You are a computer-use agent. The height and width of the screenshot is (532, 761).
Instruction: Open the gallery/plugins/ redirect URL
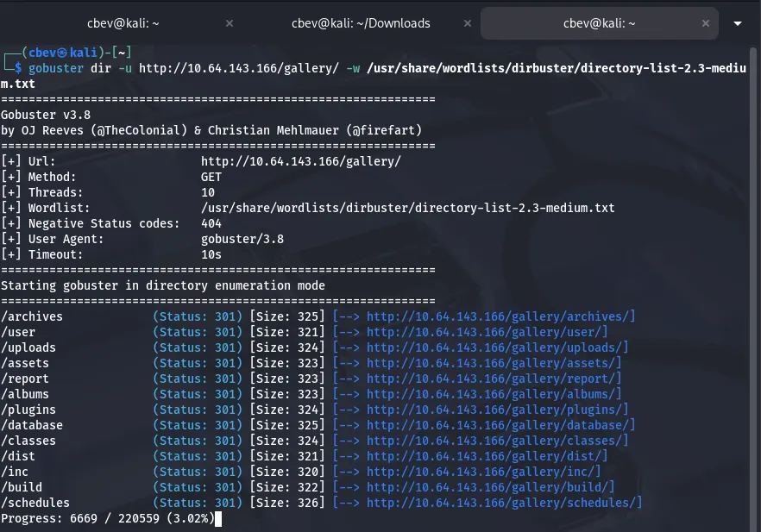497,410
